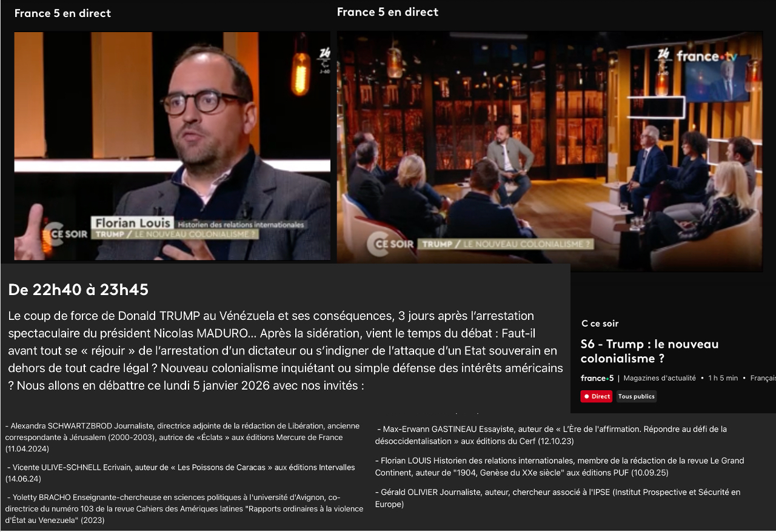Click the right France 5 en direct heading
The image size is (776, 532).
[387, 12]
